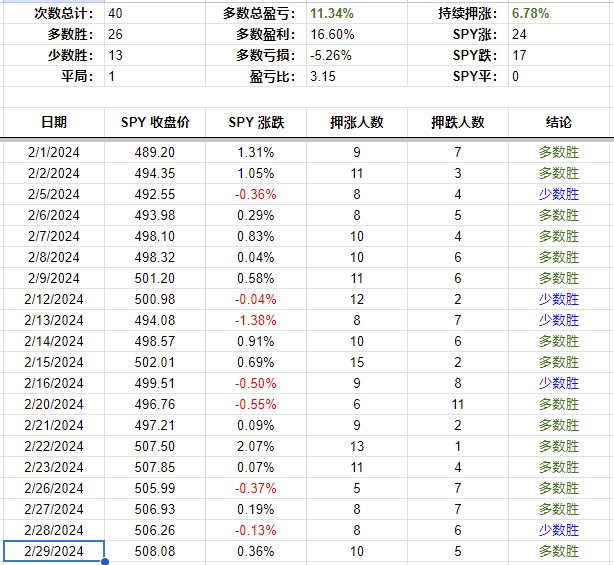
Task: Select the 日期 column header cell
Action: click(54, 122)
